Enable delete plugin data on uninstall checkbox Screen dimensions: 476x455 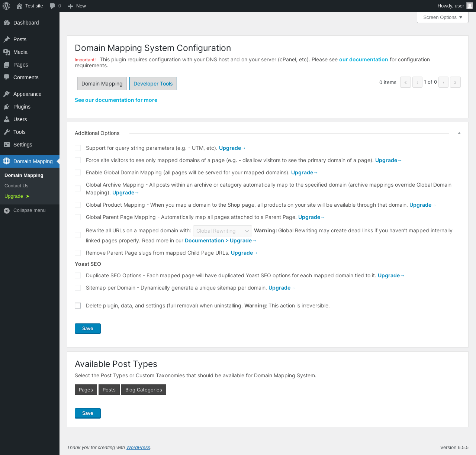coord(78,306)
